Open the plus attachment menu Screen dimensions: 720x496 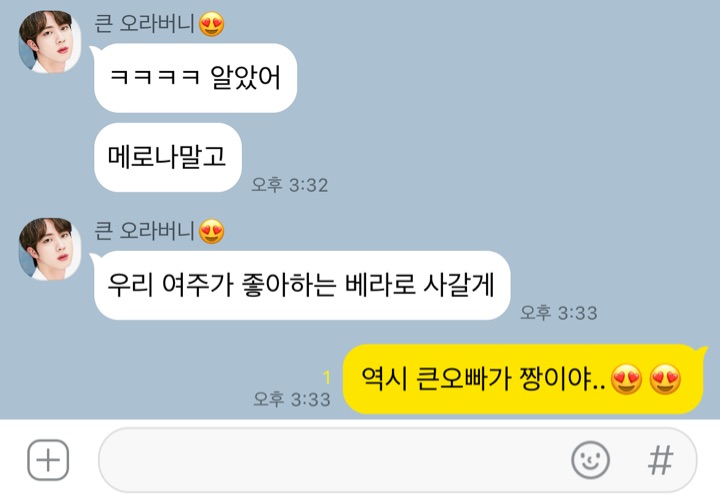[x=48, y=460]
